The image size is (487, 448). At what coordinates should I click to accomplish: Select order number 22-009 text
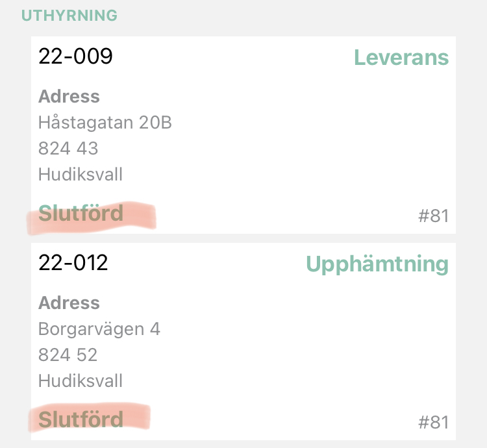point(75,56)
